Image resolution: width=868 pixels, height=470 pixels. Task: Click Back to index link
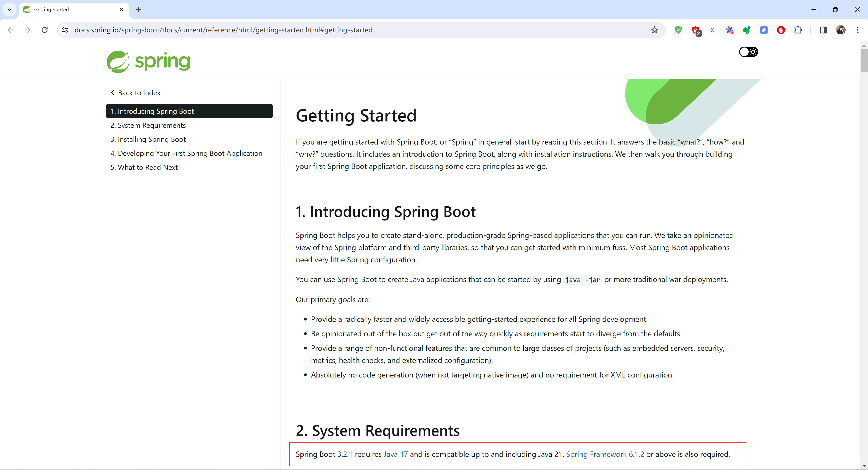[135, 93]
